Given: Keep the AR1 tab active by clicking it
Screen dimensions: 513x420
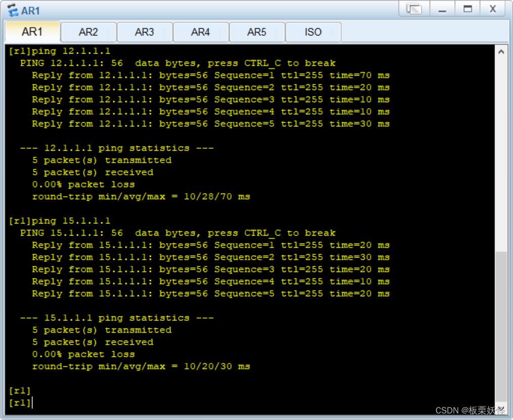Looking at the screenshot, I should pyautogui.click(x=32, y=32).
